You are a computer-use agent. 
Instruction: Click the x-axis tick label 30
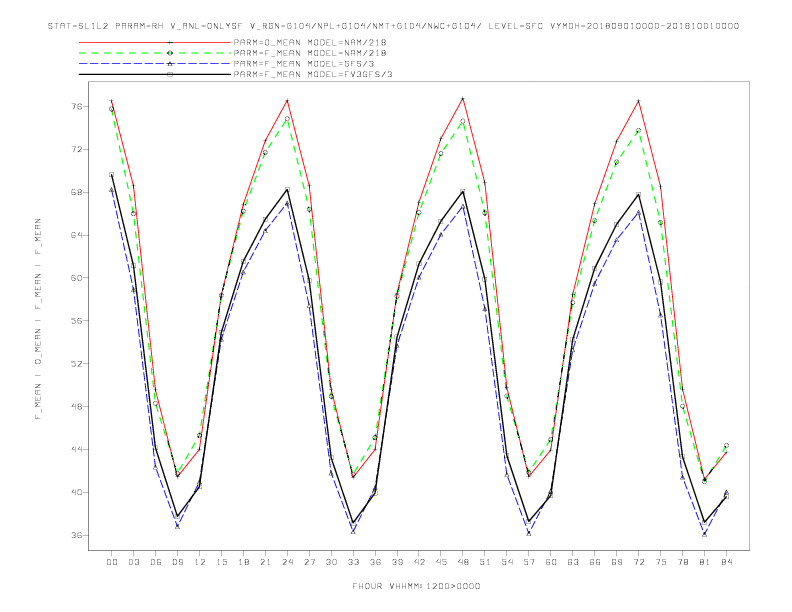[x=331, y=562]
